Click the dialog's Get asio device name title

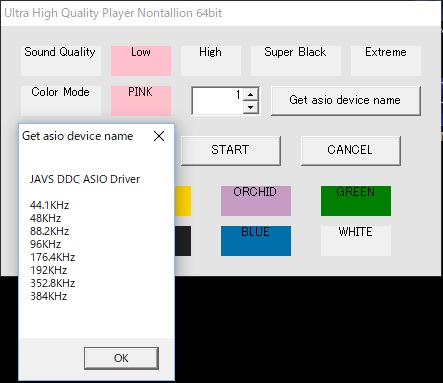pos(78,136)
